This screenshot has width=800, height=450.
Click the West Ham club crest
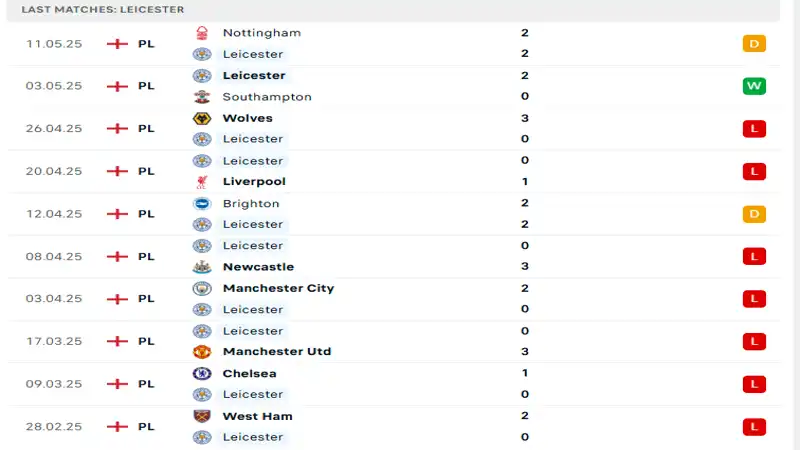(202, 416)
